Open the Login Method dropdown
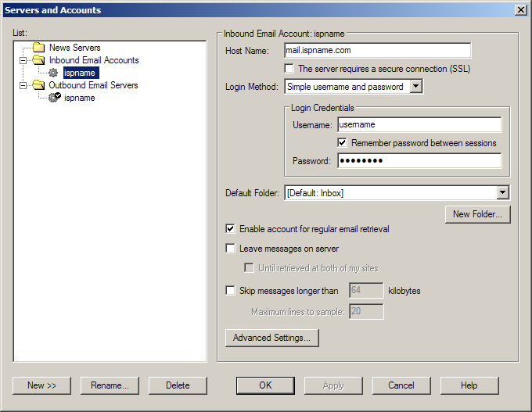The image size is (532, 412). click(x=416, y=87)
